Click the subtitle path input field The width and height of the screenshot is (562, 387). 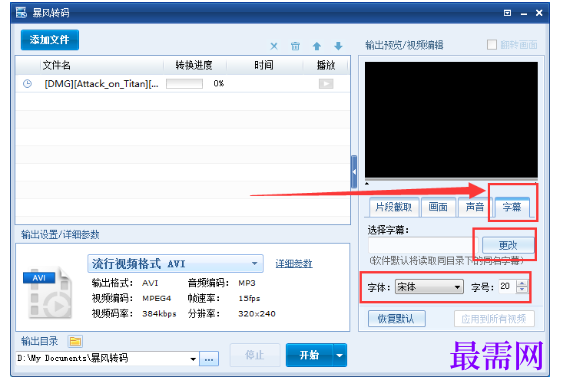[423, 245]
